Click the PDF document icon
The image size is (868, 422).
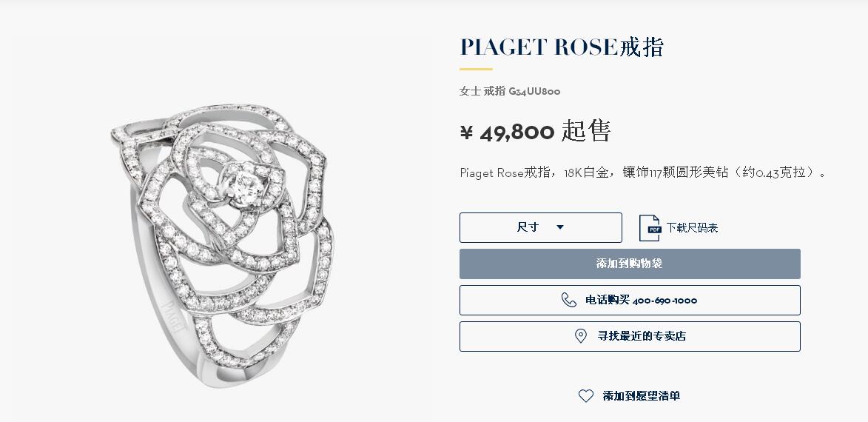pos(650,227)
